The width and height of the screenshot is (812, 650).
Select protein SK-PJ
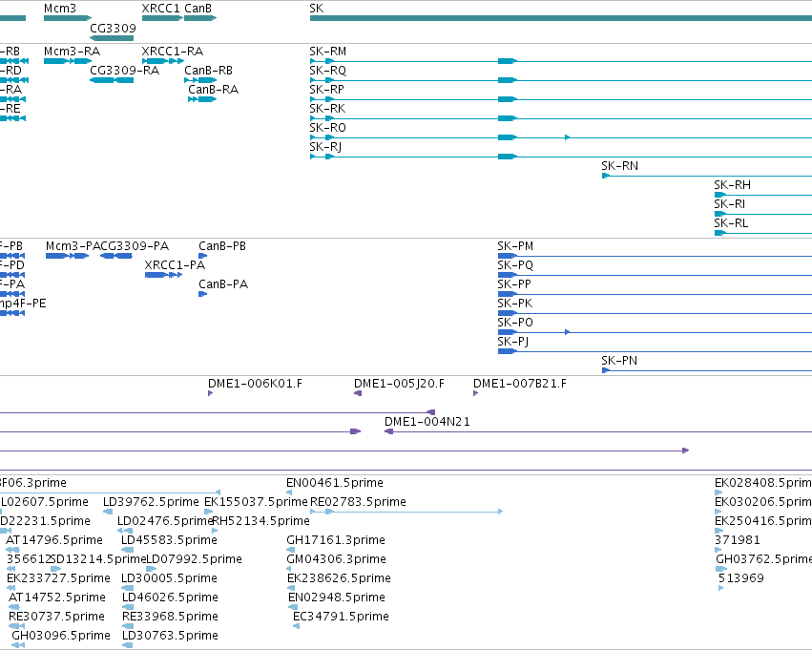[655, 351]
